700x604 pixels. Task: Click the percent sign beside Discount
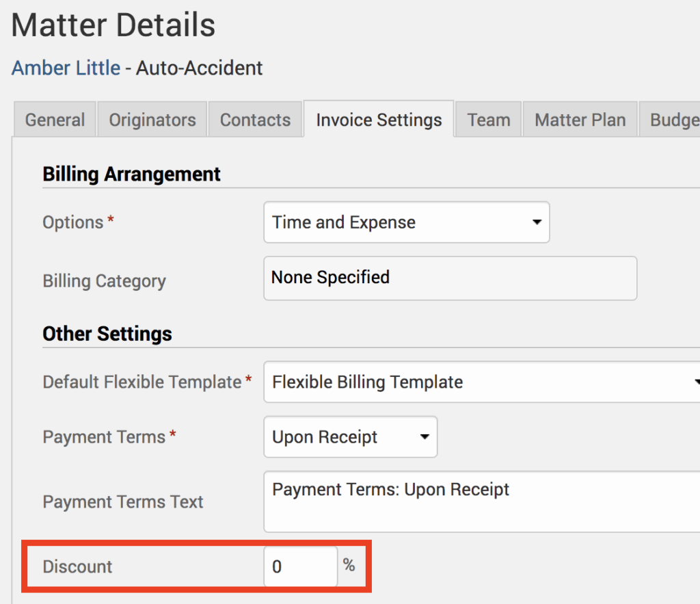pos(349,565)
